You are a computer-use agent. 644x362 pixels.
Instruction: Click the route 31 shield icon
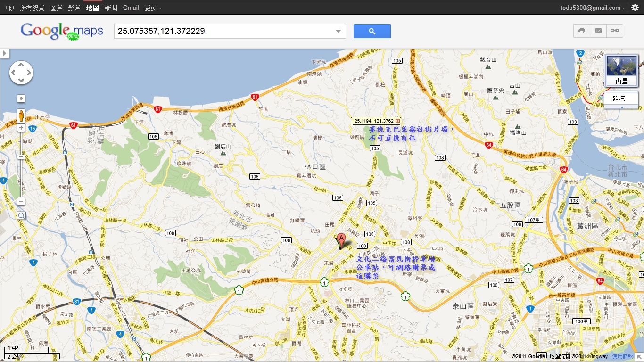click(x=77, y=301)
